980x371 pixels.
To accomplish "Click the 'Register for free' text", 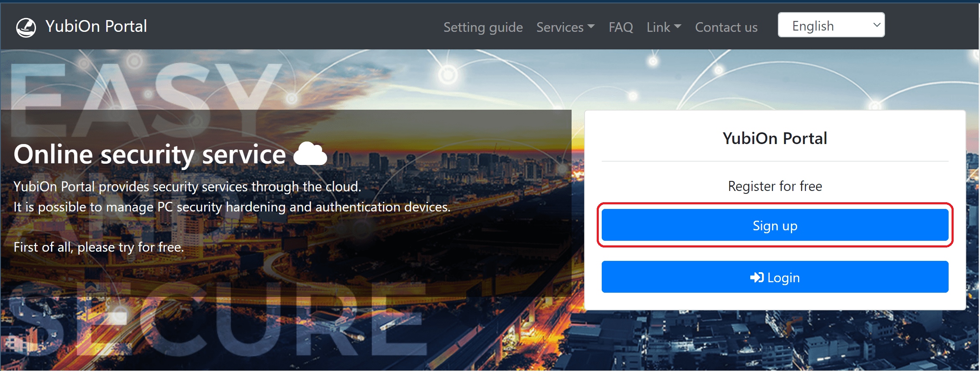I will [775, 186].
